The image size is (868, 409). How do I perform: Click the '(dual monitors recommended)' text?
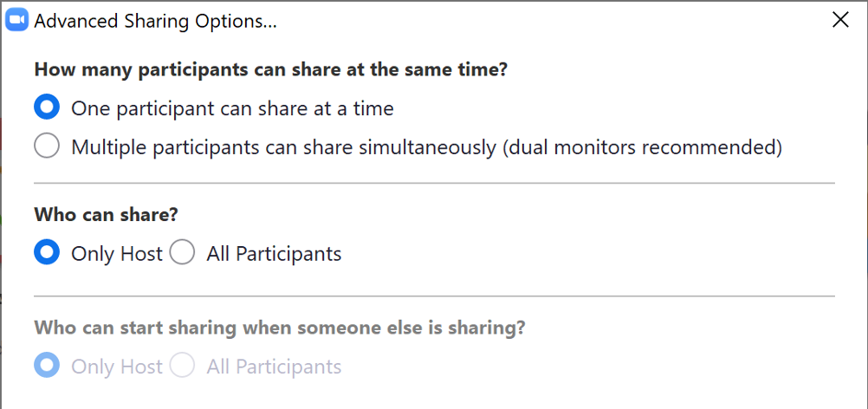coord(642,146)
